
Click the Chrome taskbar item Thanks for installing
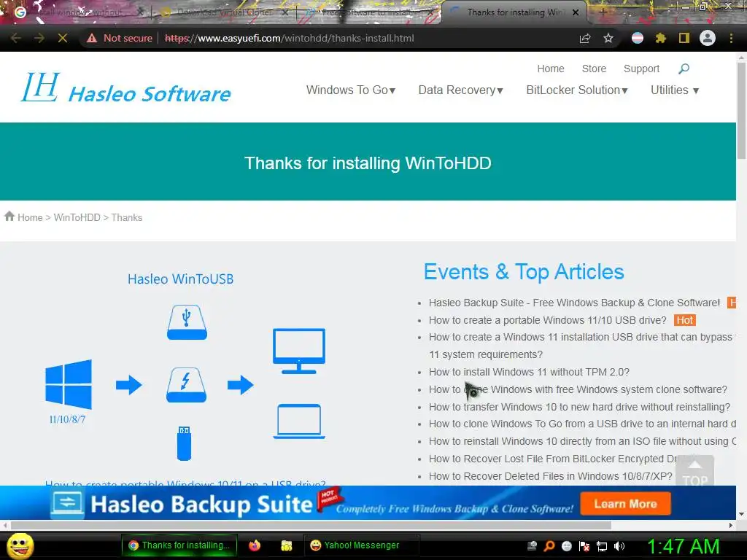(179, 545)
